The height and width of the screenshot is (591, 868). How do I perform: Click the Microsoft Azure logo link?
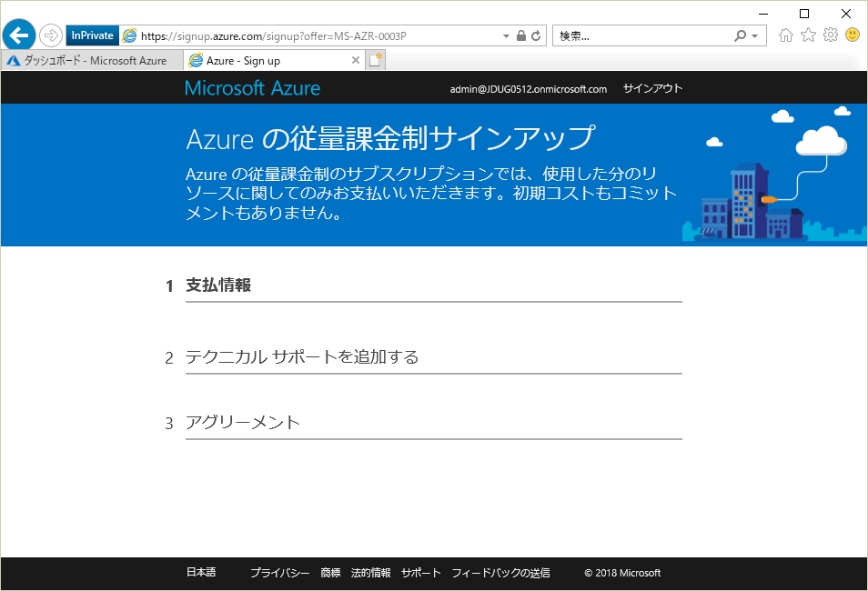click(252, 88)
